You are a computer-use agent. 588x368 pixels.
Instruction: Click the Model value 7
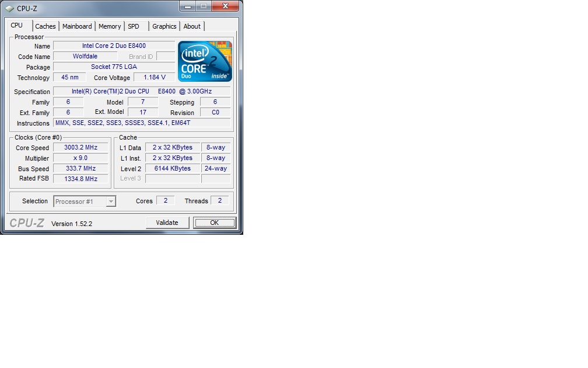143,102
